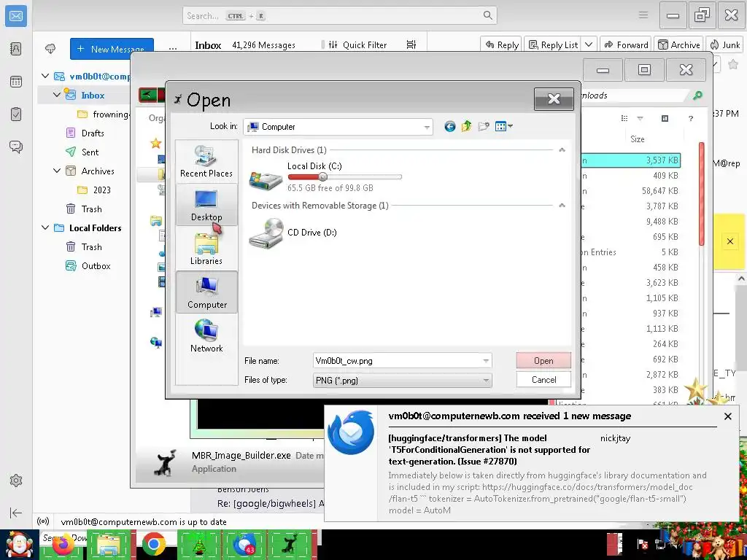Open the Reply List dropdown arrow
Screen dimensions: 747x560
click(x=589, y=44)
